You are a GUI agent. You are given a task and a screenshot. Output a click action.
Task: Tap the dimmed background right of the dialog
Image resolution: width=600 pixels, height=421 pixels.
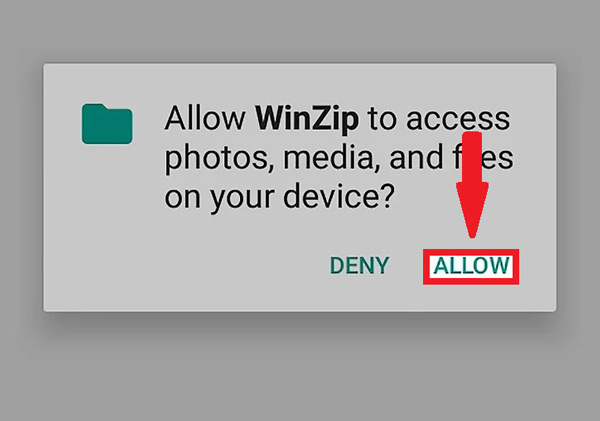tap(579, 188)
